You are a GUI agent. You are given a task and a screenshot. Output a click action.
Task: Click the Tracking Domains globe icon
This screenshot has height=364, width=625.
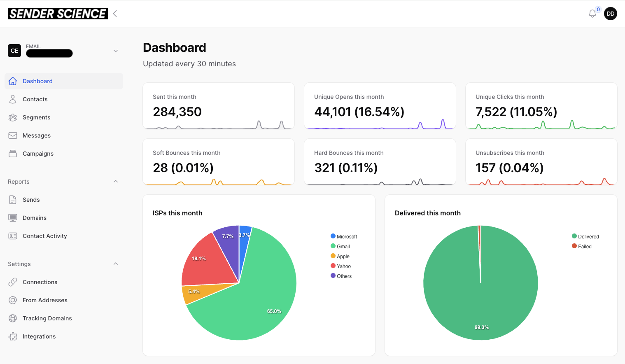13,318
